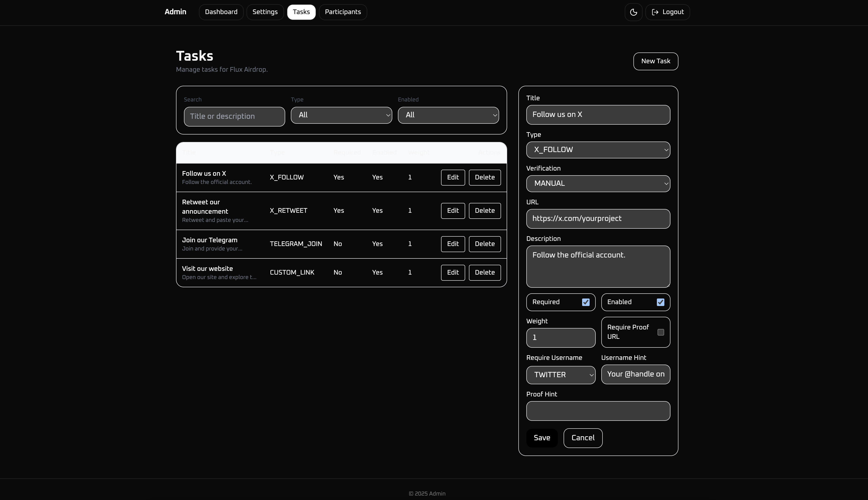This screenshot has width=868, height=500.
Task: Click the New Task button
Action: click(655, 61)
